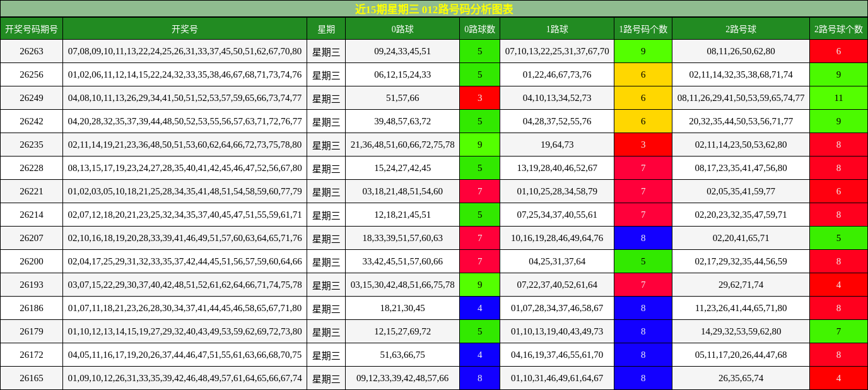
Task: Click the 2路号球 column header
Action: point(741,28)
